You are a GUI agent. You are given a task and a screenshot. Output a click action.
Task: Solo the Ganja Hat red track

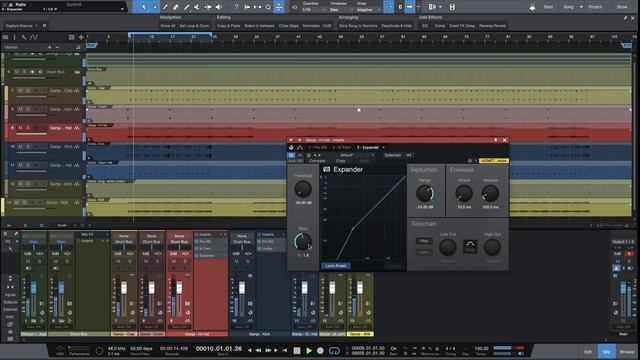28,128
